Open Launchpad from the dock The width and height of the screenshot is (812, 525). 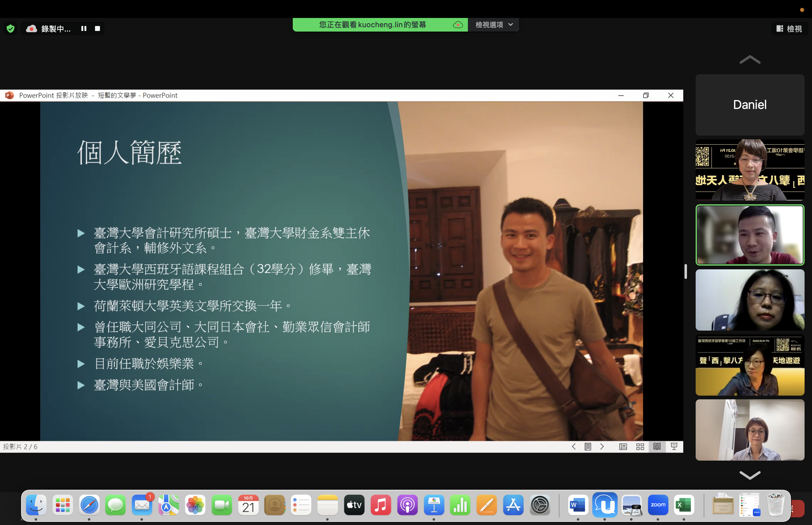coord(63,505)
